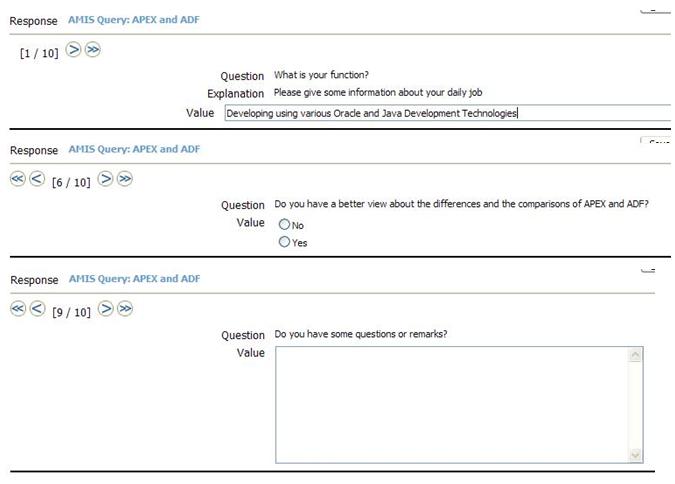Viewport: 675px width, 484px height.
Task: Click next arrow in the 9/10 response panel
Action: (x=105, y=309)
